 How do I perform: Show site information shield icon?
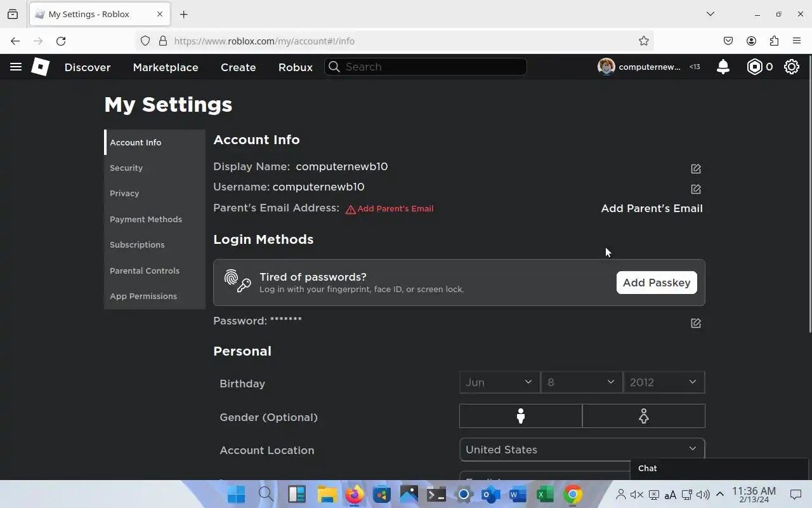coord(145,41)
